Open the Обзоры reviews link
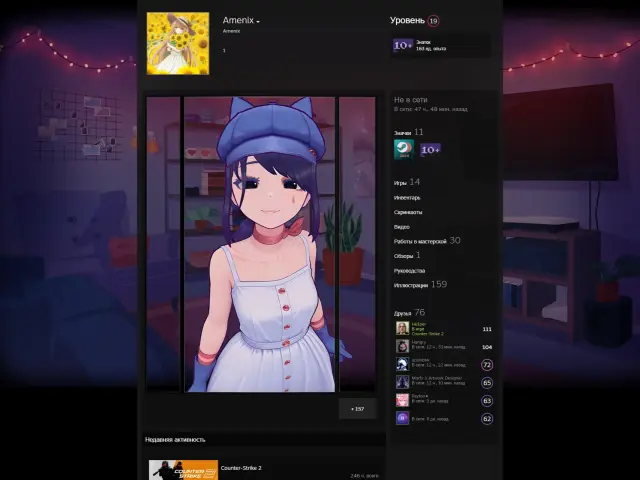Screen dimensions: 640x480 click(x=403, y=256)
